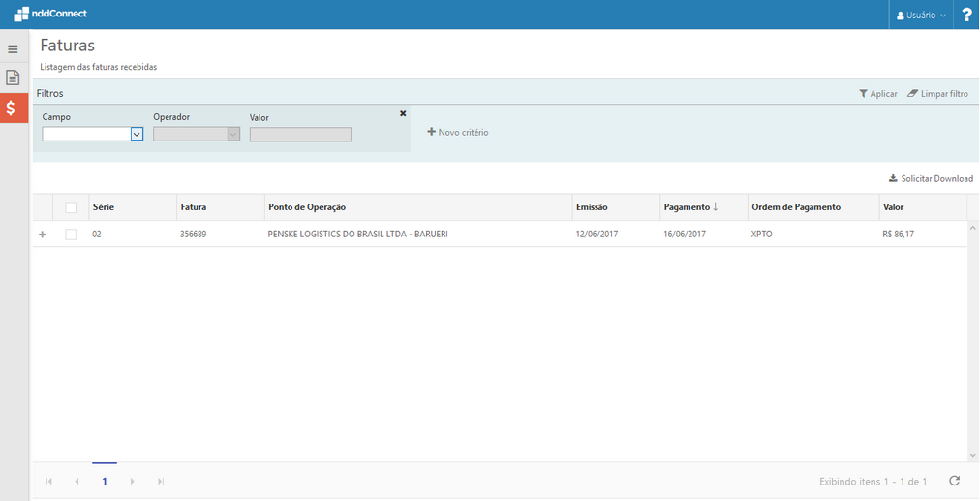The width and height of the screenshot is (980, 501).
Task: Click Aplicar to apply the filter
Action: [x=877, y=94]
